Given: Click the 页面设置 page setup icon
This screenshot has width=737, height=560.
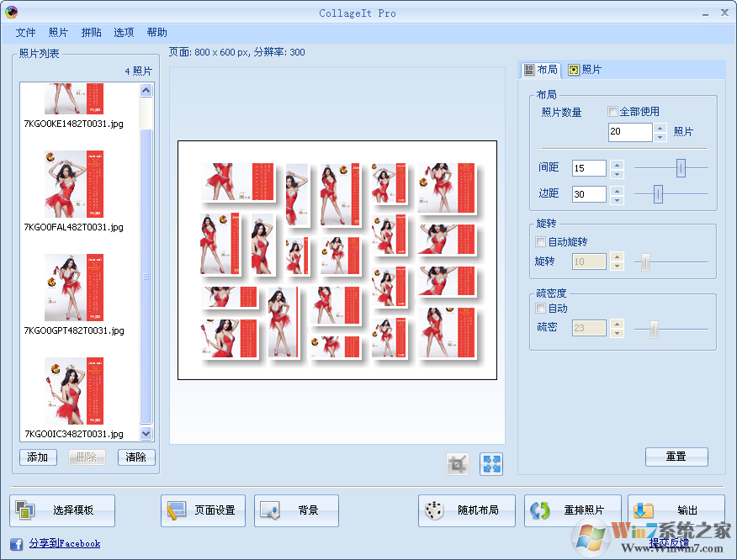Looking at the screenshot, I should tap(176, 510).
